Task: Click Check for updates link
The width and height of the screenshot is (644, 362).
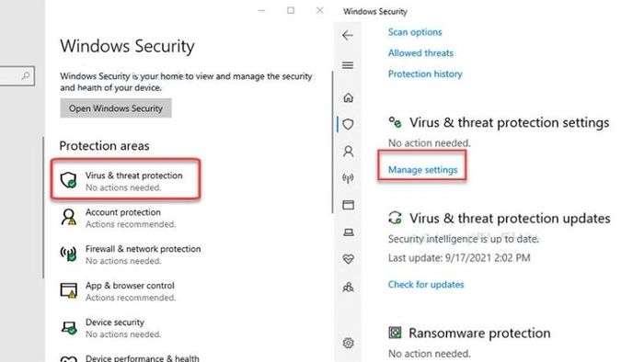Action: pyautogui.click(x=426, y=285)
